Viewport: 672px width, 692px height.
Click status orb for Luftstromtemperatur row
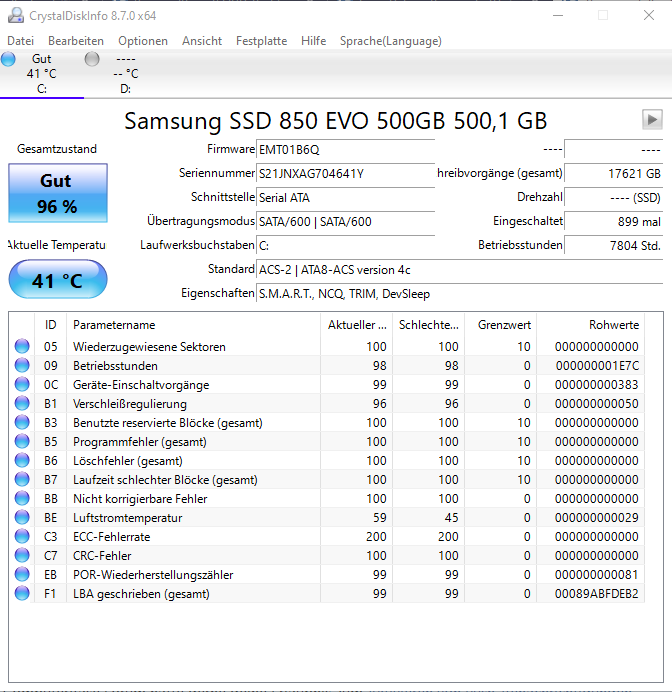click(22, 517)
